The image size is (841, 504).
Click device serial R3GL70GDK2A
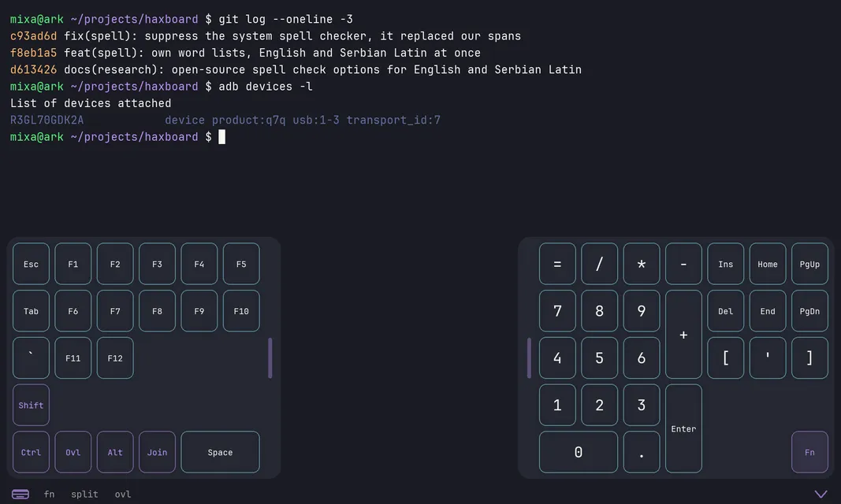(47, 120)
